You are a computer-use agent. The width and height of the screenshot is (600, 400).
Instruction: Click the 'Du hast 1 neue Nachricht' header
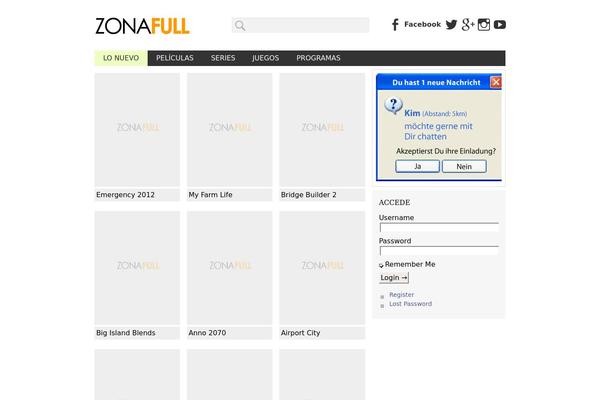(x=436, y=83)
